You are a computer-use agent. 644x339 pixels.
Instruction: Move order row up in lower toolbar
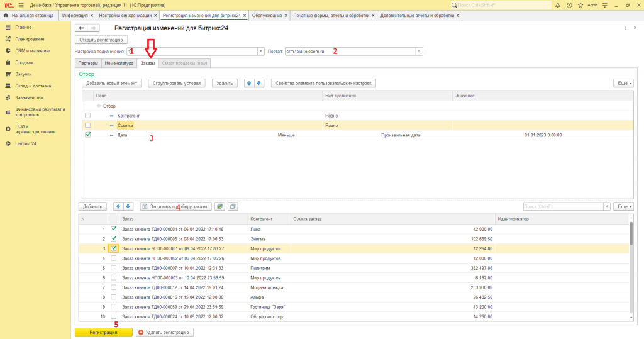[x=118, y=206]
